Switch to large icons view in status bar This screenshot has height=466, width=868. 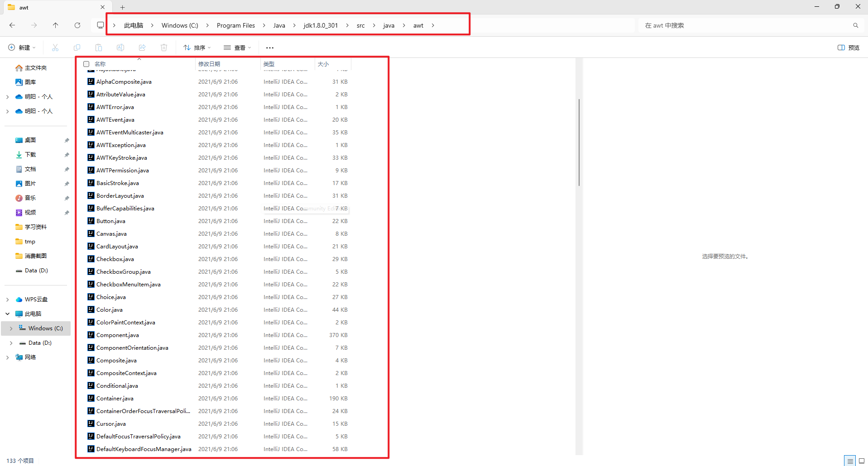point(862,461)
